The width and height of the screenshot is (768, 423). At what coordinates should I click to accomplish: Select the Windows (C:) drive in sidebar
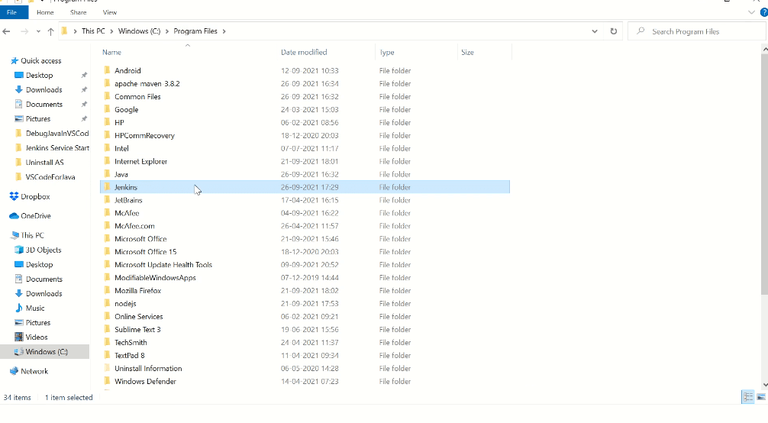click(x=47, y=352)
